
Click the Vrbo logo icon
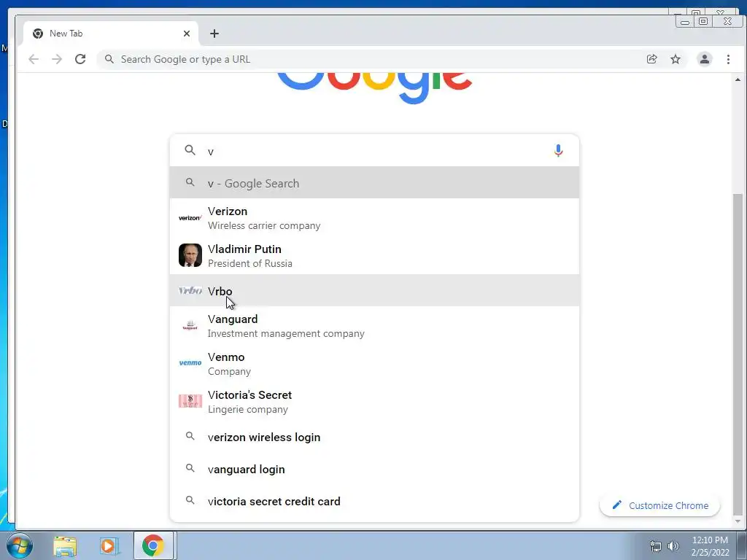190,290
